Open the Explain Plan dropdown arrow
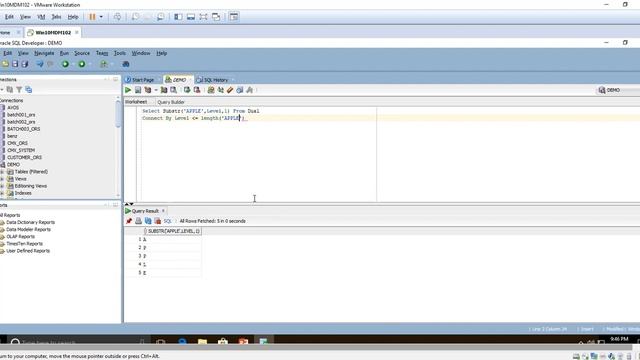Screen dimensions: 640x360 coord(156,90)
